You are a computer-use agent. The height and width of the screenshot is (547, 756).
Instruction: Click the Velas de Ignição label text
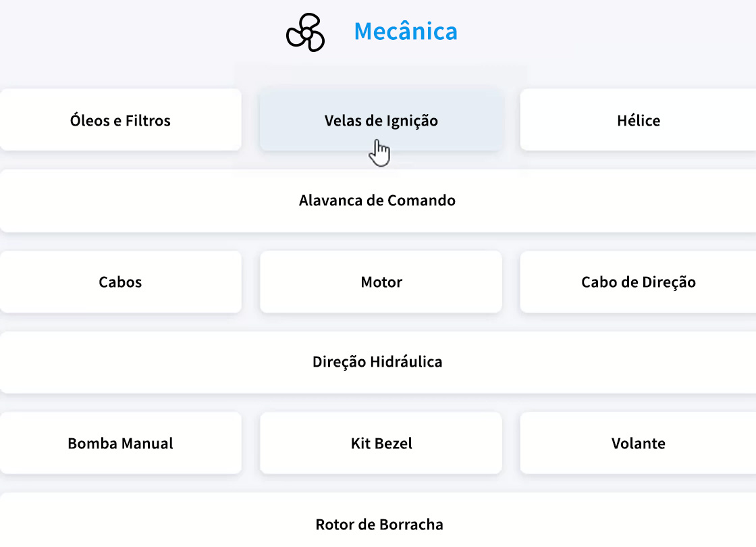(x=381, y=121)
